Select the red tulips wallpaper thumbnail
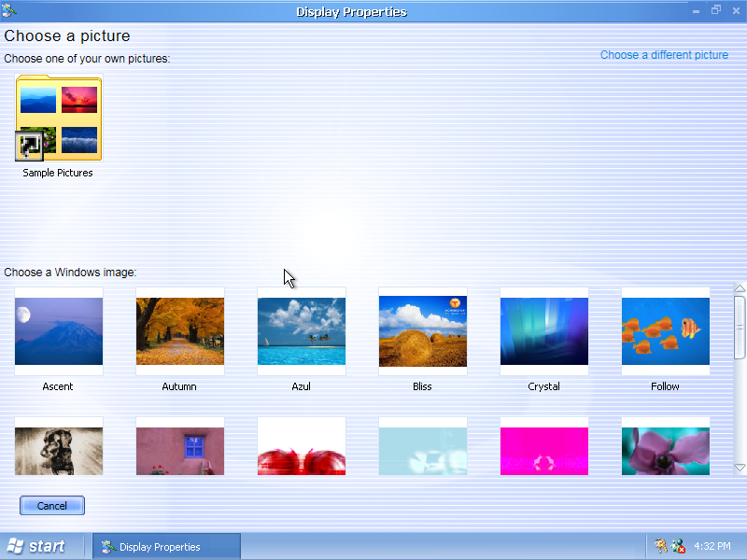 pyautogui.click(x=302, y=446)
